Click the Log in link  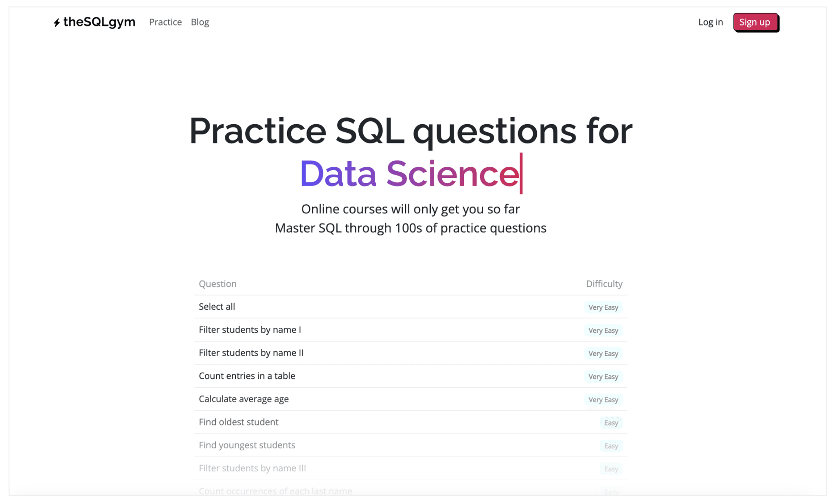710,22
